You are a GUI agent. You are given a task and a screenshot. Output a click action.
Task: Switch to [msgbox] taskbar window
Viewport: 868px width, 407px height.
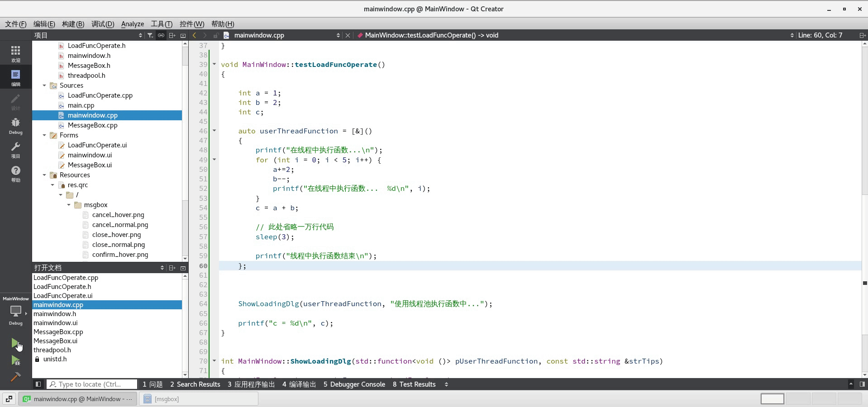[199, 399]
